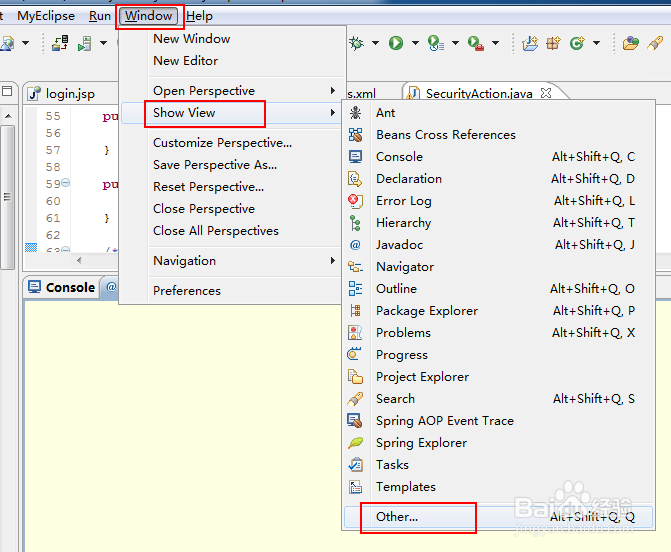Open the Run menu
671x552 pixels.
[x=100, y=16]
